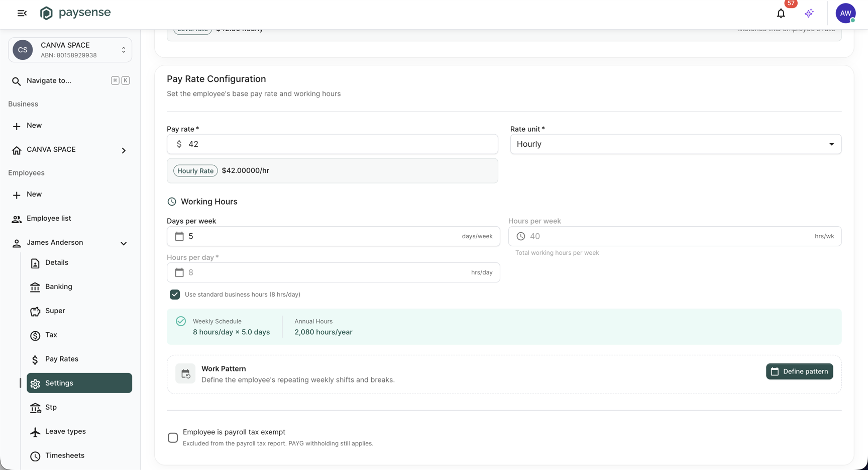The image size is (868, 470).
Task: Click the Timesheets clock icon
Action: point(35,456)
